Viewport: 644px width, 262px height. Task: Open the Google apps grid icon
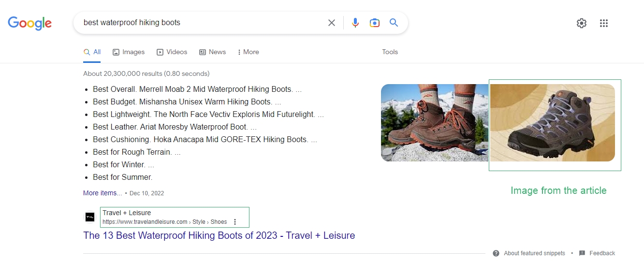tap(603, 23)
